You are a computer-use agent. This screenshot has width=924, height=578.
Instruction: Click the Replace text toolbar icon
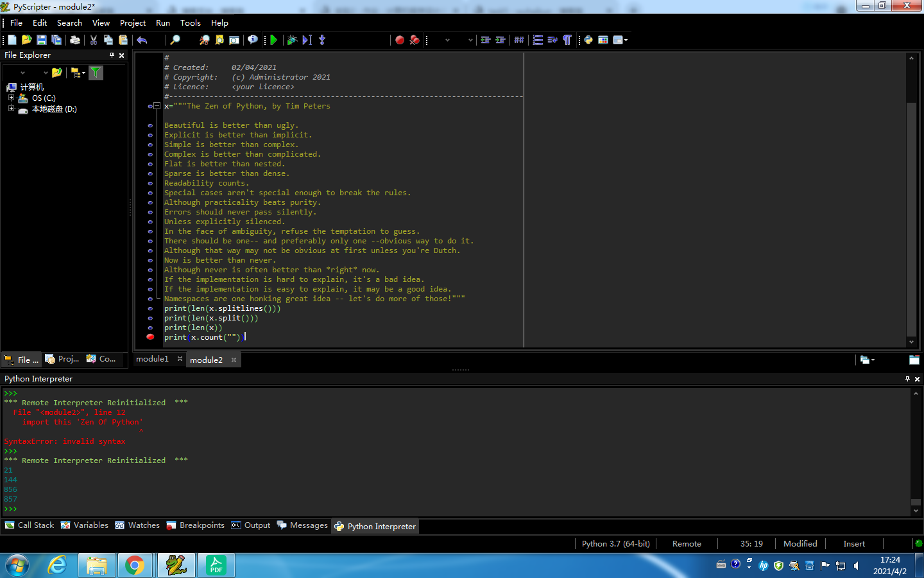pos(204,40)
